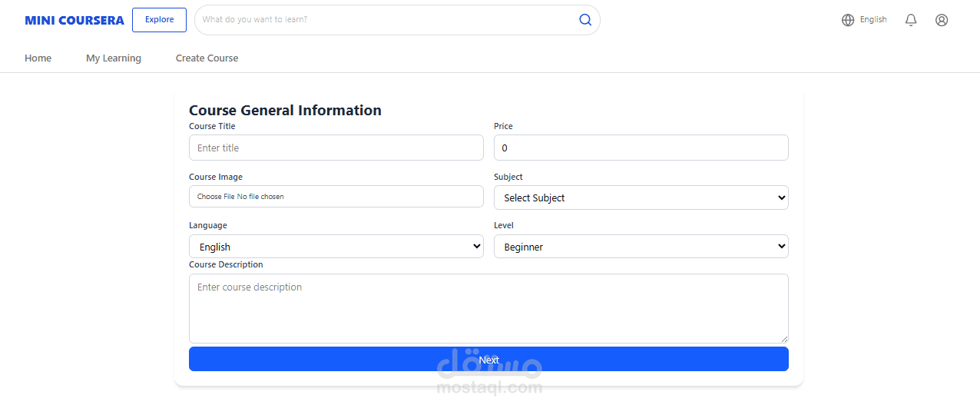Open the My Learning tab

114,58
